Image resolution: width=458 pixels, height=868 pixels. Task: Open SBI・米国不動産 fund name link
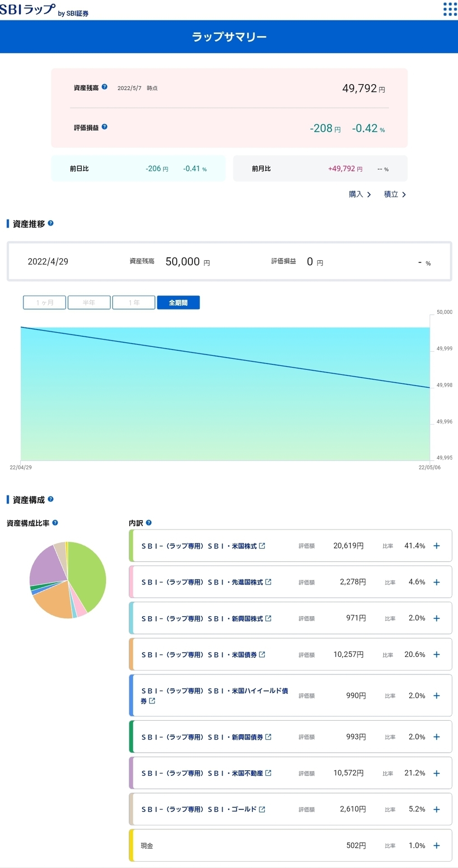pyautogui.click(x=202, y=773)
